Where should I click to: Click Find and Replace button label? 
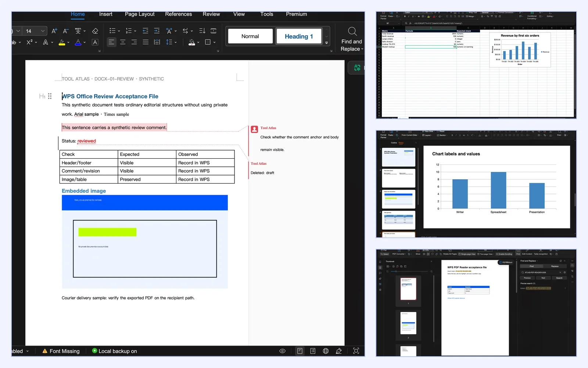(x=352, y=45)
